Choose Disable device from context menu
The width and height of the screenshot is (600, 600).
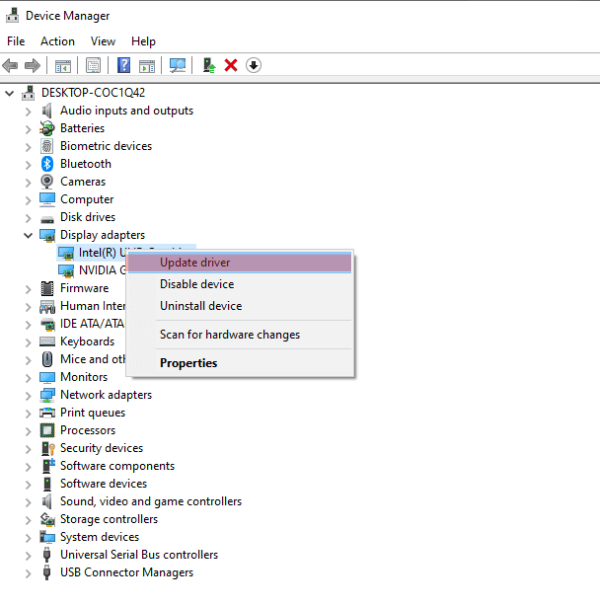(240, 284)
